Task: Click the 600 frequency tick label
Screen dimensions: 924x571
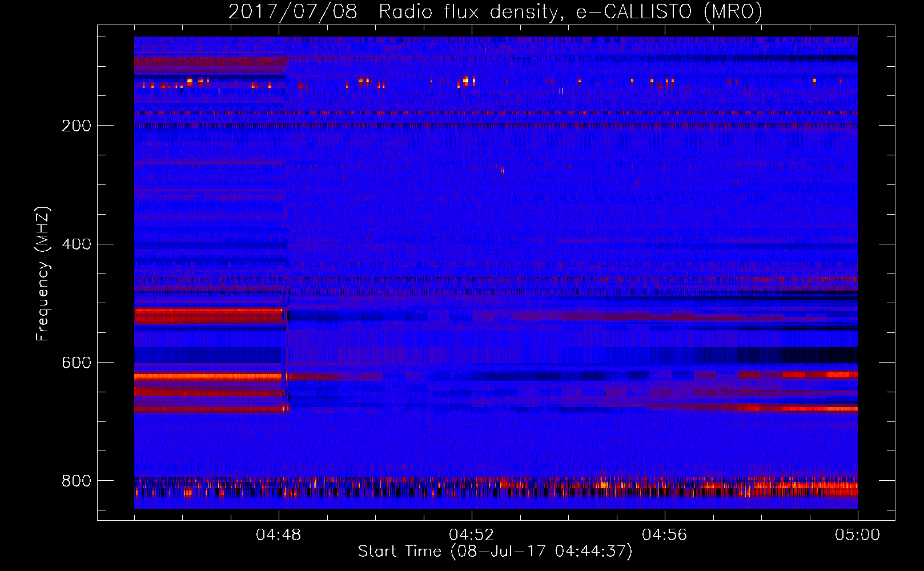Action: tap(77, 363)
